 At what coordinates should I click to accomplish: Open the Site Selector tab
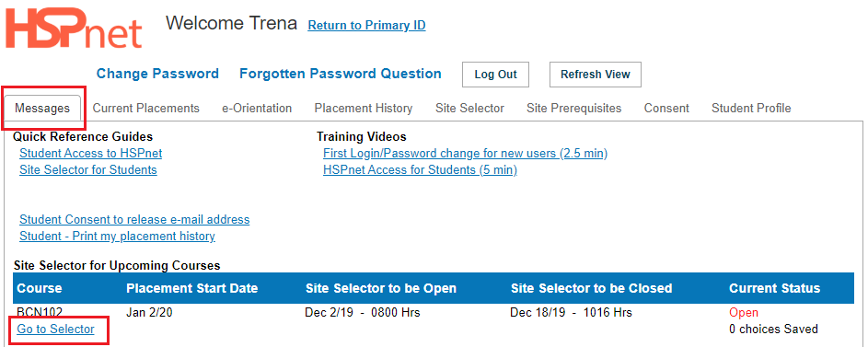tap(469, 109)
